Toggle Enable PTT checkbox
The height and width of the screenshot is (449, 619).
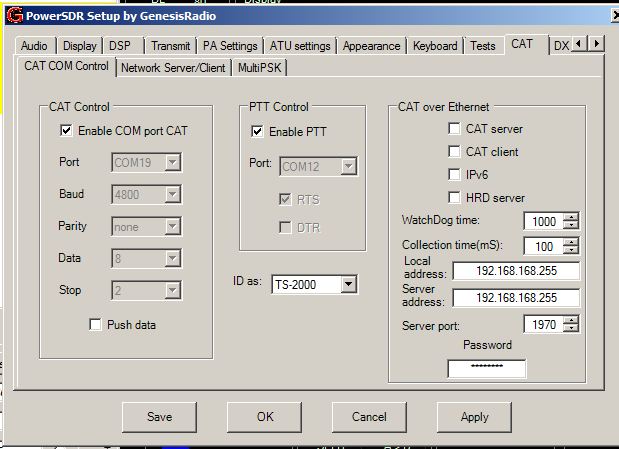[x=257, y=131]
